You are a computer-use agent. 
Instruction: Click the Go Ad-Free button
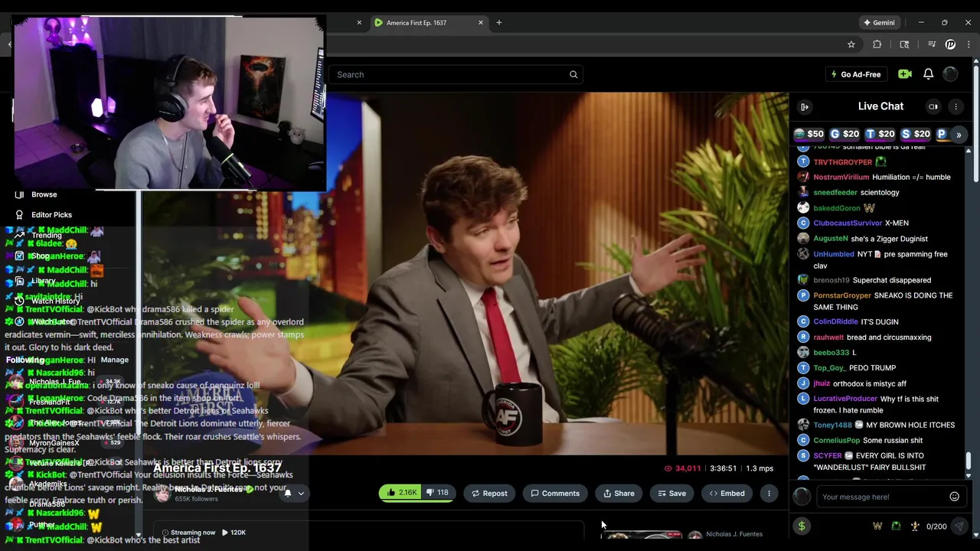click(856, 74)
